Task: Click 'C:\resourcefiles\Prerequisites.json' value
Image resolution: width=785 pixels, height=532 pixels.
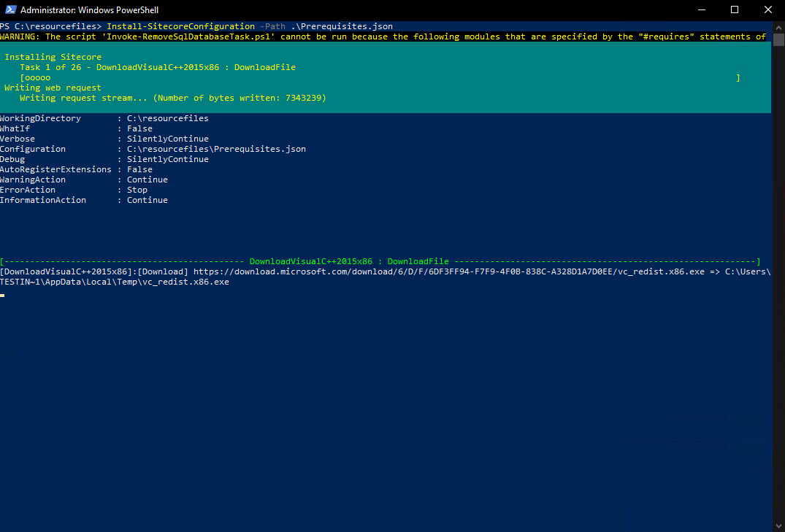Action: [216, 149]
